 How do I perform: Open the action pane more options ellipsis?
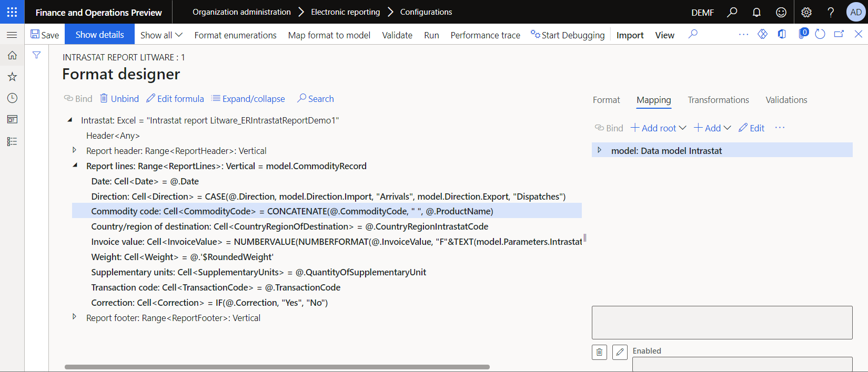(x=743, y=34)
